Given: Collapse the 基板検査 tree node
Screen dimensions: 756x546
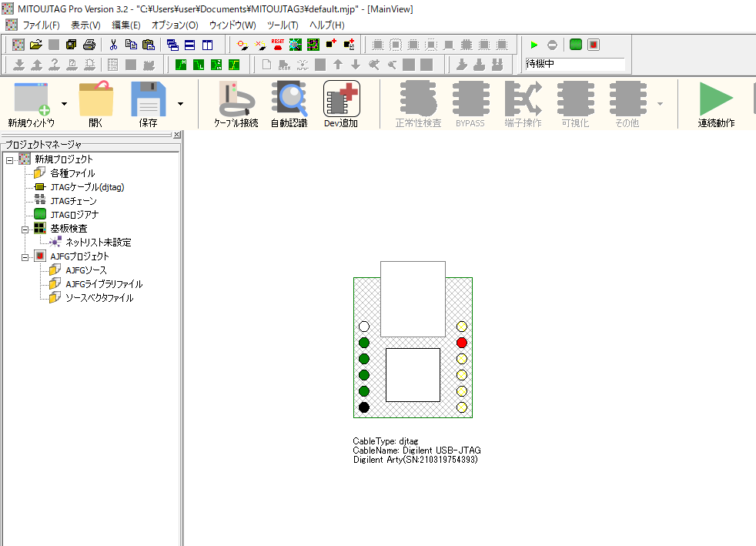Looking at the screenshot, I should 25,229.
